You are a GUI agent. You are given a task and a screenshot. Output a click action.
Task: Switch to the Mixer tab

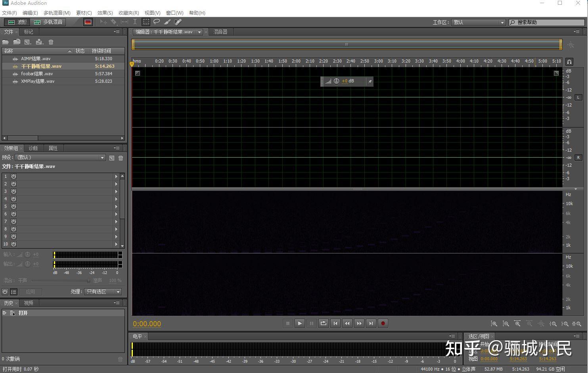click(x=220, y=32)
